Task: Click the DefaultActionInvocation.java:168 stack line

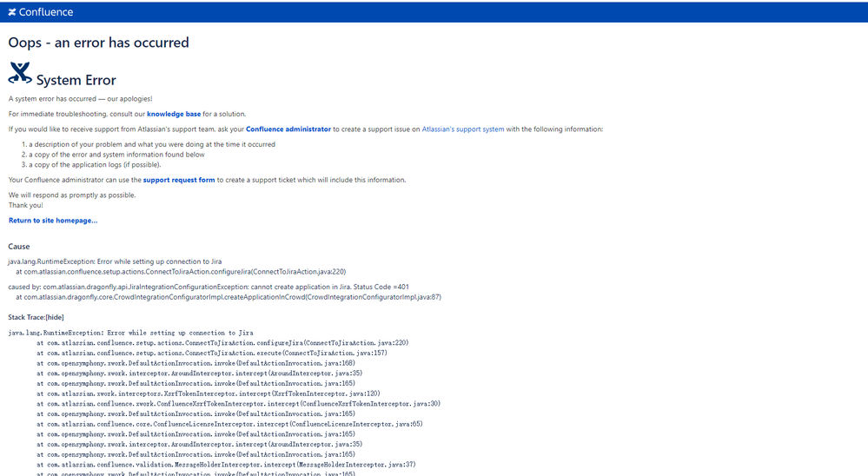Action: tap(196, 363)
